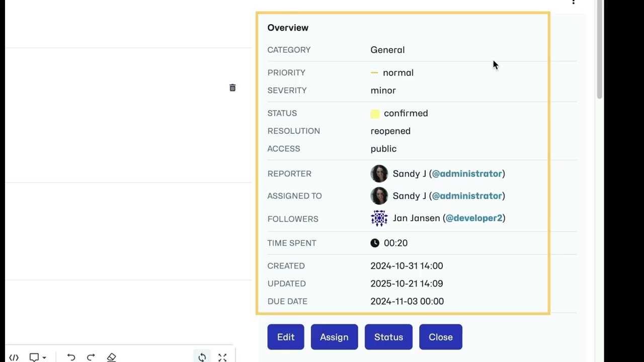Image resolution: width=644 pixels, height=362 pixels.
Task: Open the Status button
Action: click(388, 337)
